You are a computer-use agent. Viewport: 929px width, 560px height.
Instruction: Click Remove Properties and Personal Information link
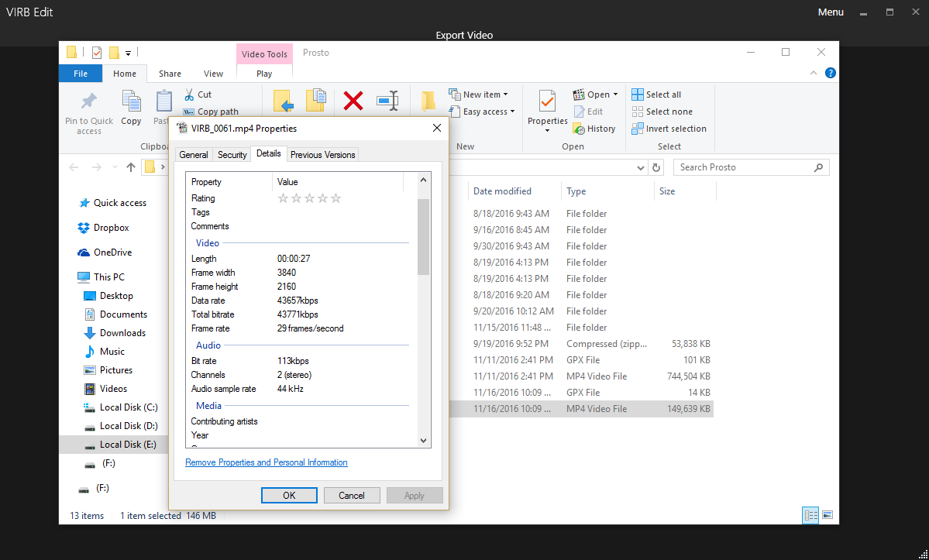[266, 462]
